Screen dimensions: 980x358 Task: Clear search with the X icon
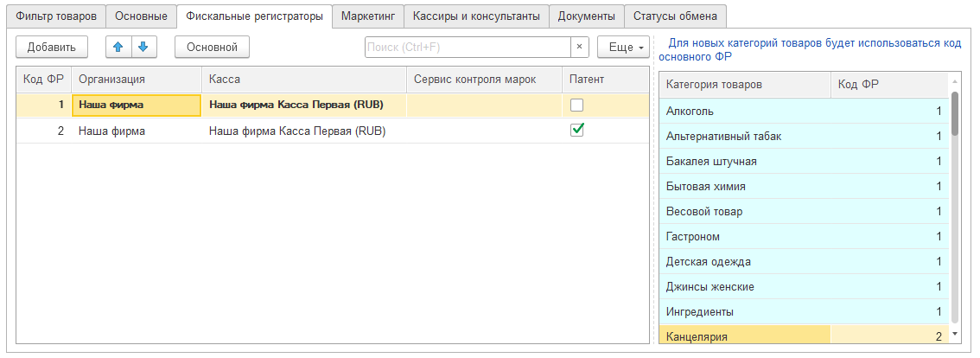click(580, 47)
